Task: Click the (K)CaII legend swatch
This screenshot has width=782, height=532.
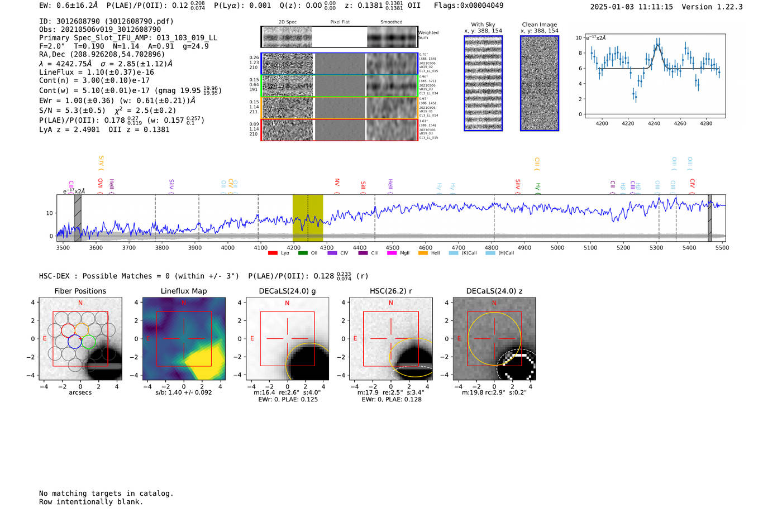Action: pos(454,253)
